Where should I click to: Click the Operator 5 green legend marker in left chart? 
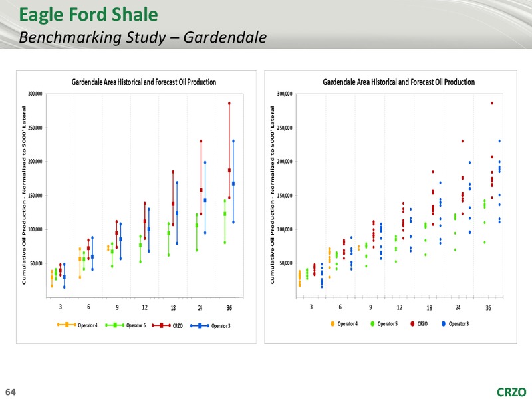115,325
